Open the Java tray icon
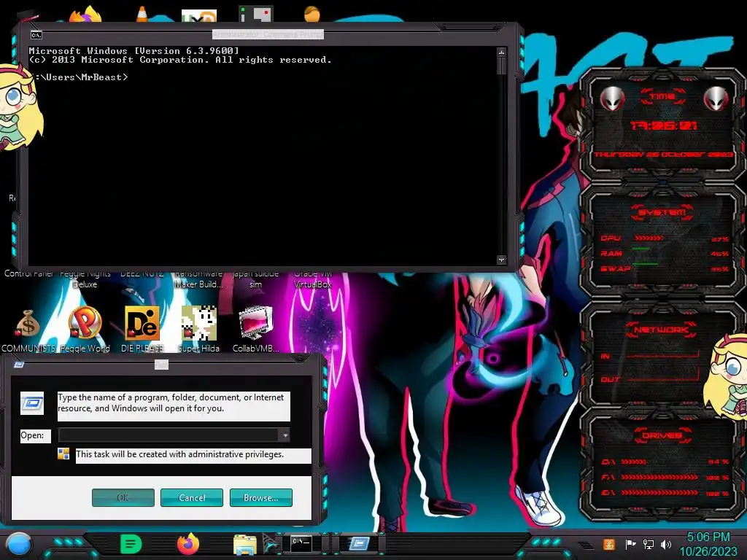 [609, 544]
